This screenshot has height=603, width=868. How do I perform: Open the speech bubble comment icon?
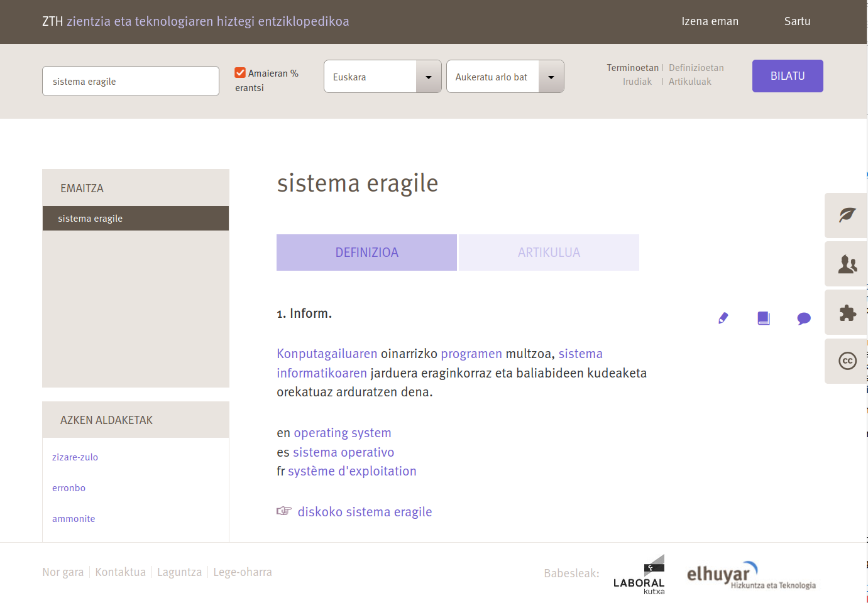coord(803,318)
